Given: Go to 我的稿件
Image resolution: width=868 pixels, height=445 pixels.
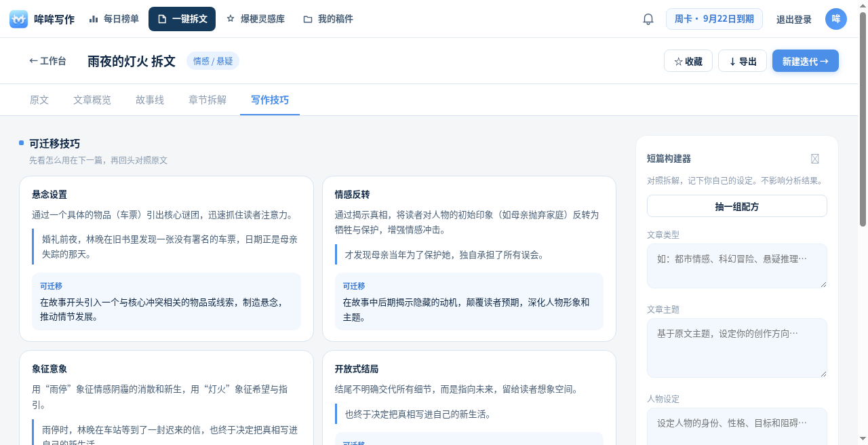Looking at the screenshot, I should click(328, 19).
